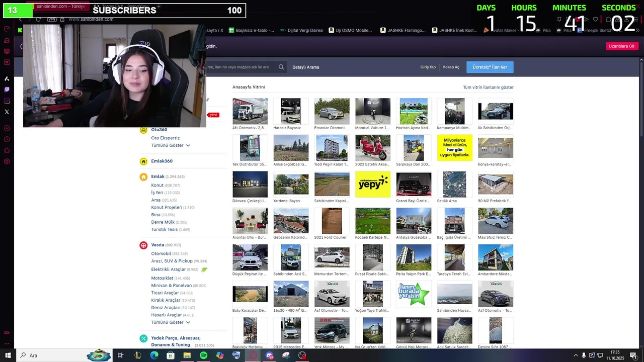The width and height of the screenshot is (644, 362).
Task: Open Extensions cube icon in sidebar
Action: point(7,150)
